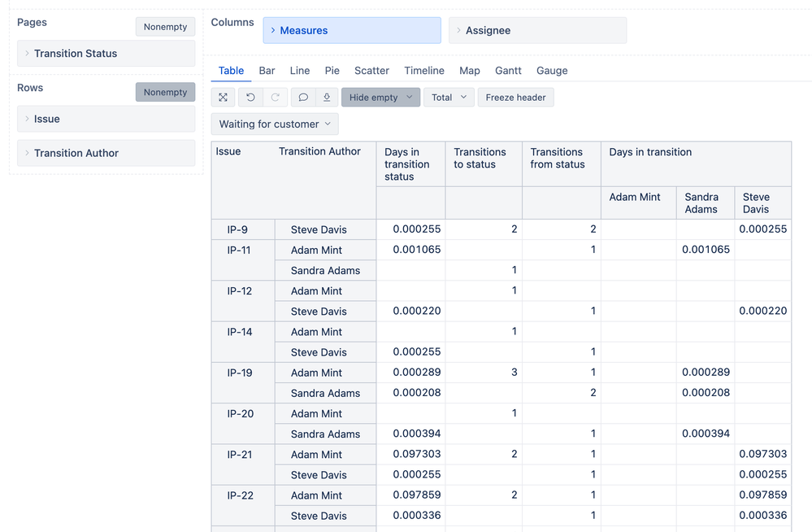812x532 pixels.
Task: Toggle Nonempty for Rows
Action: coord(165,92)
